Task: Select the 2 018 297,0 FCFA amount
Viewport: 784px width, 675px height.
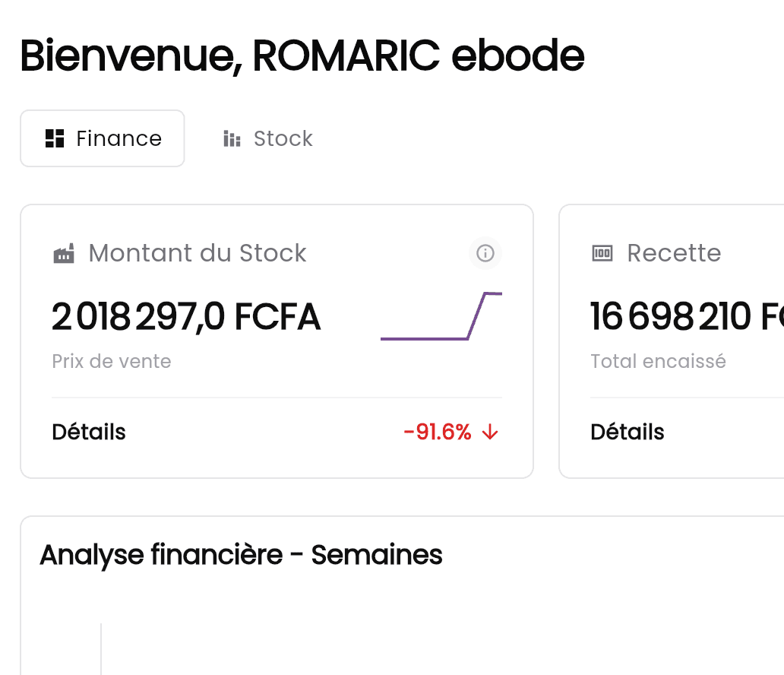Action: pyautogui.click(x=185, y=315)
